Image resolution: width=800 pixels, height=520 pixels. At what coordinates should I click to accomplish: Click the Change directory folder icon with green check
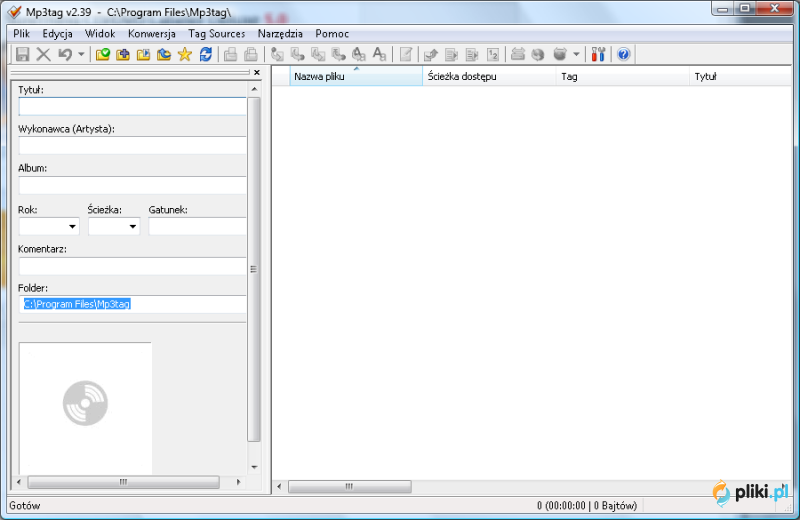point(103,54)
